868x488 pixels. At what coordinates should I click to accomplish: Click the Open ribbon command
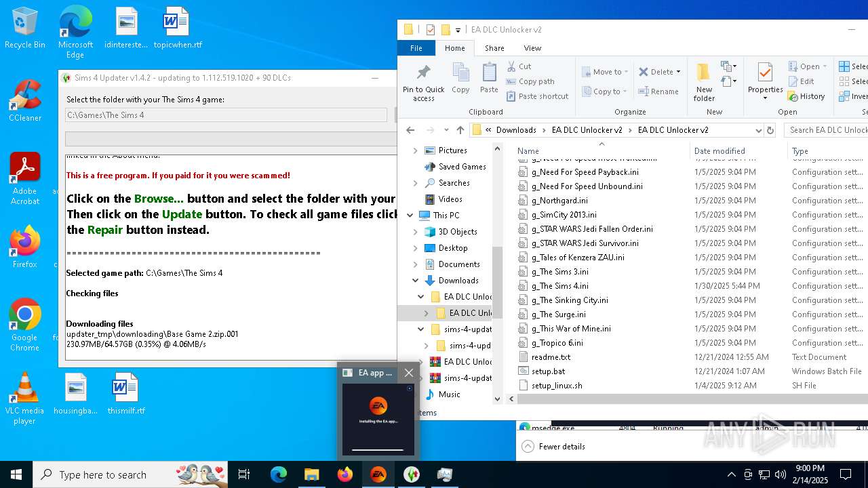pyautogui.click(x=808, y=66)
